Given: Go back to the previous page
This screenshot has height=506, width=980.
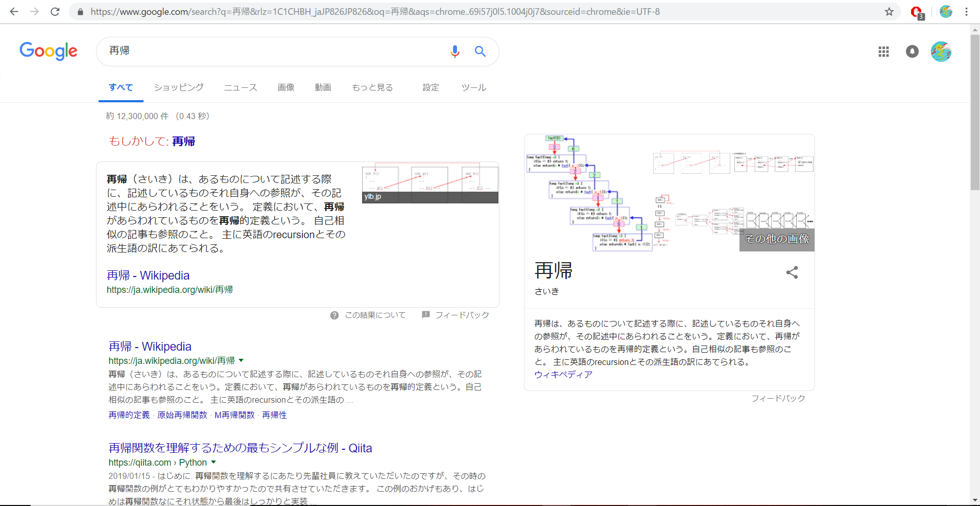Looking at the screenshot, I should coord(14,11).
